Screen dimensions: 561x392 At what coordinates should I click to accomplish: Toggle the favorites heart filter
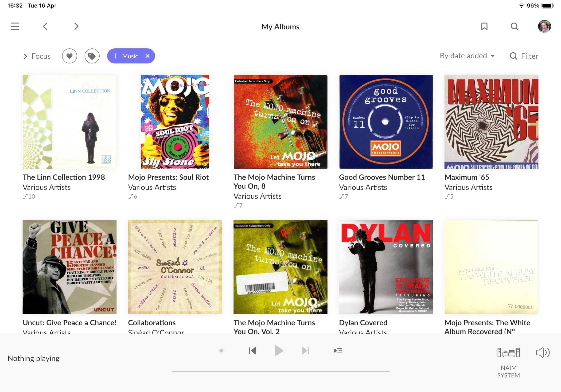69,56
